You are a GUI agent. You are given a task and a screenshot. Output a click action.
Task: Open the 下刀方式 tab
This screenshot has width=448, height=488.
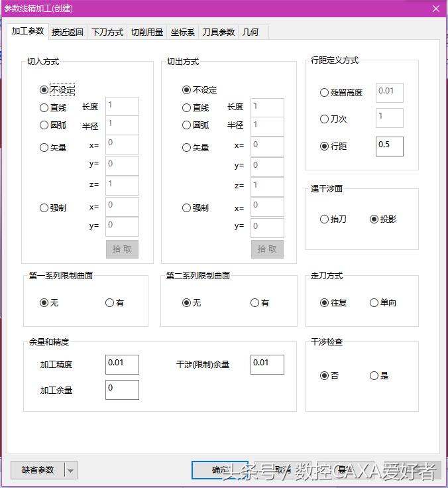pyautogui.click(x=107, y=32)
